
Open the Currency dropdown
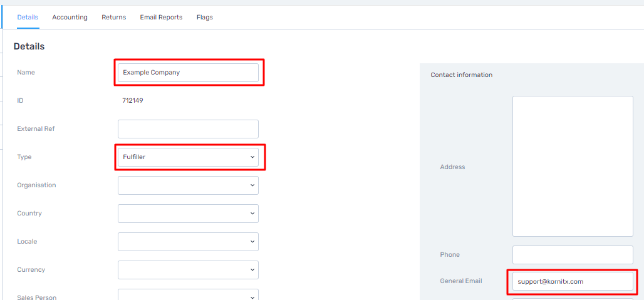pos(188,270)
